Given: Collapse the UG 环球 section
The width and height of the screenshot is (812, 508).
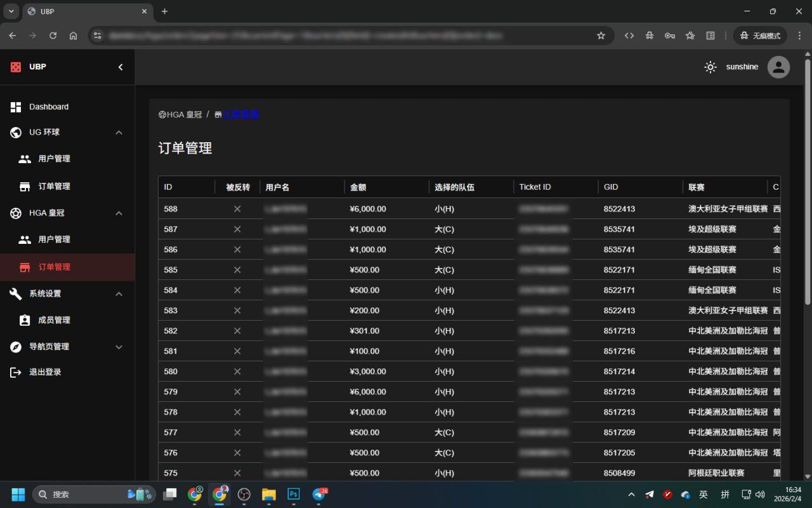Looking at the screenshot, I should click(x=119, y=132).
